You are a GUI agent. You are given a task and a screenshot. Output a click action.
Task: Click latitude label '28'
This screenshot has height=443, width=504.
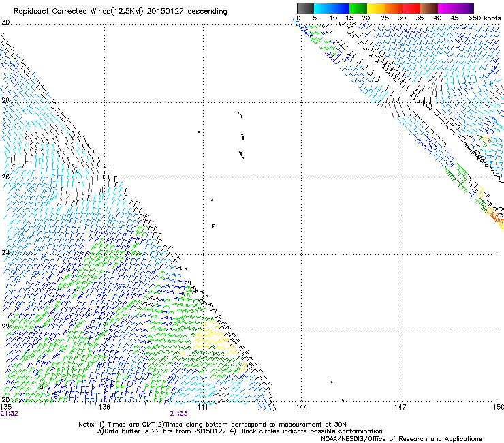(5, 100)
